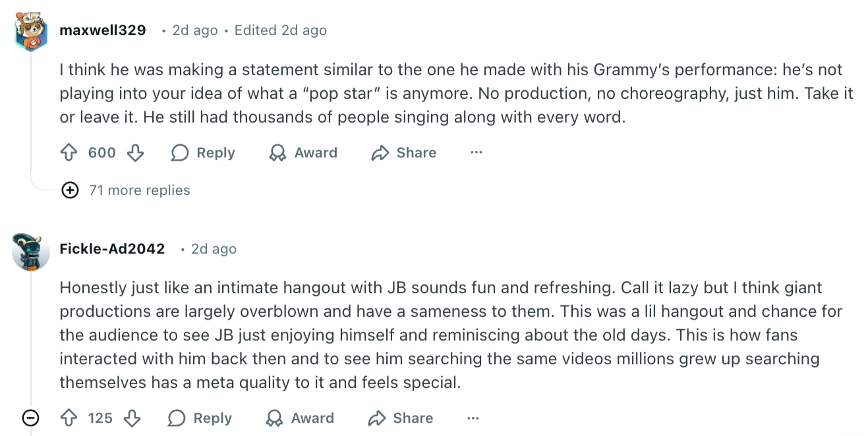Upvote Fickle-Ad2042's comment
This screenshot has height=436, width=868.
(69, 418)
